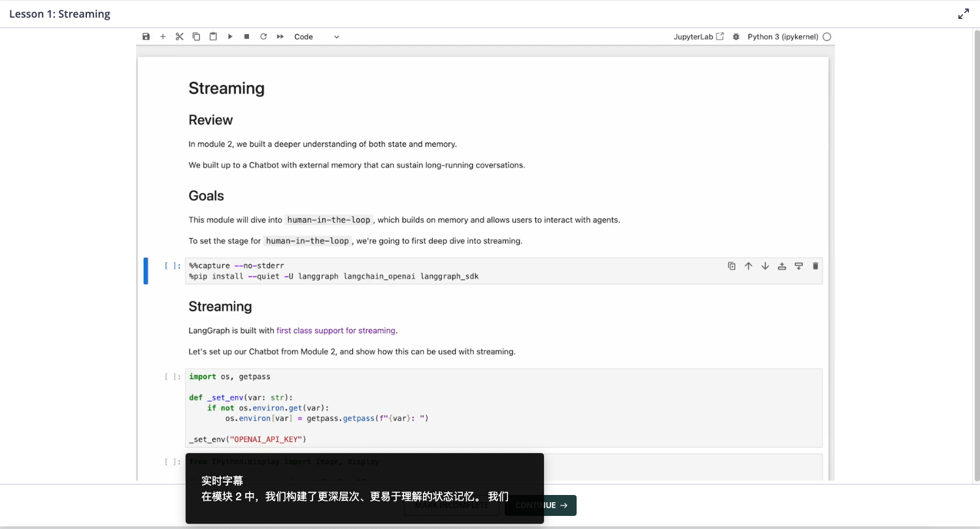Duplicate the active cell using its cell toolbar icon
The width and height of the screenshot is (980, 529).
pos(732,266)
